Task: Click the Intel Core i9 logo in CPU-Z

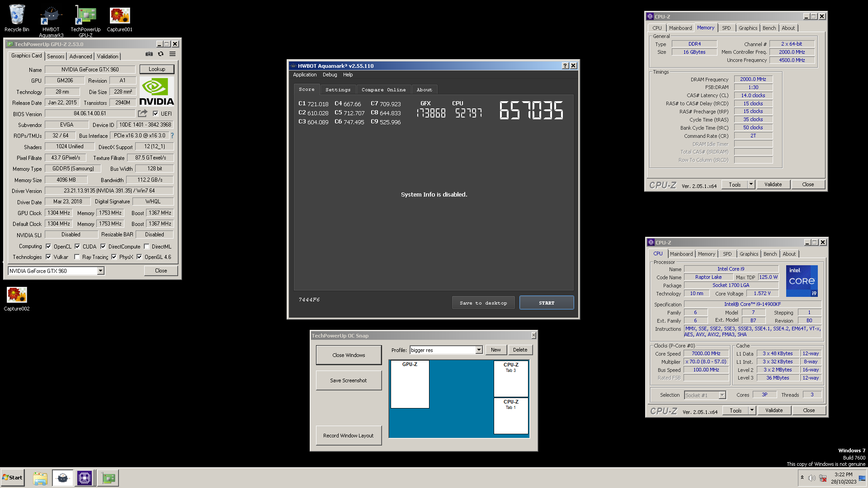Action: pos(802,281)
